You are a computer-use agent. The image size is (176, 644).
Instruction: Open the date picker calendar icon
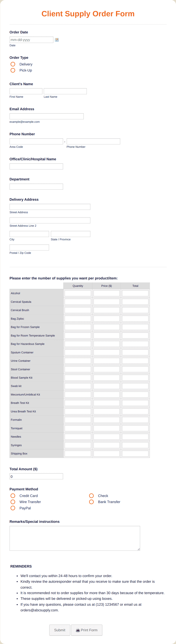tap(56, 39)
